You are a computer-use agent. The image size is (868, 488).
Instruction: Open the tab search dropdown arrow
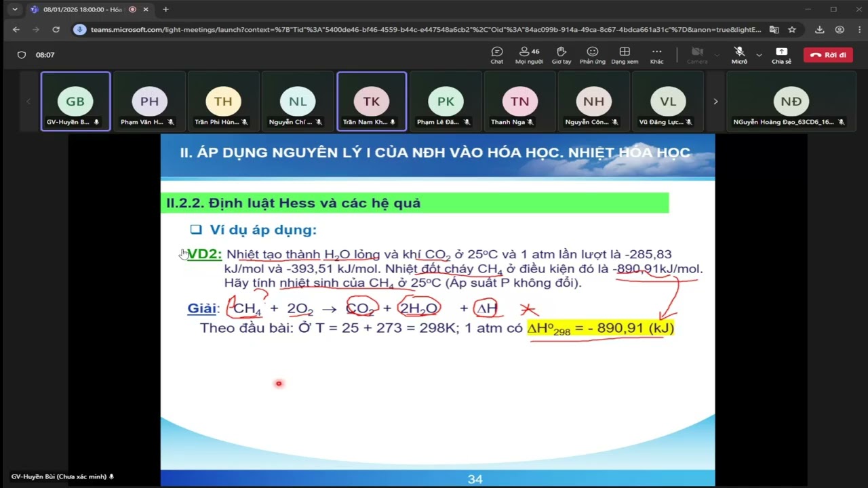(15, 9)
